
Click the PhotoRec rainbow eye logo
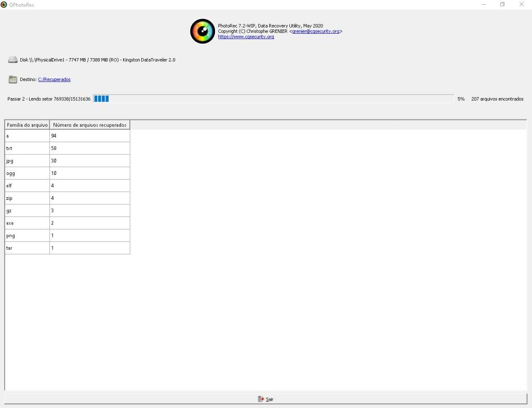[203, 31]
